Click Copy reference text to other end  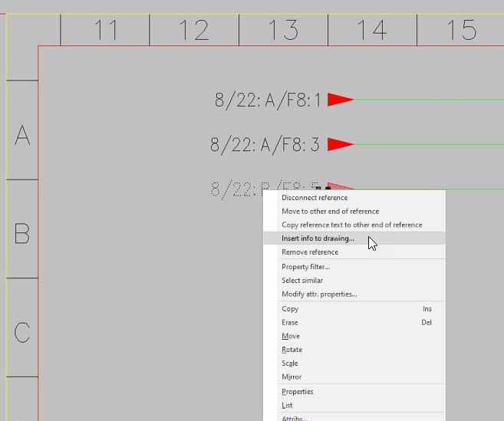click(351, 225)
